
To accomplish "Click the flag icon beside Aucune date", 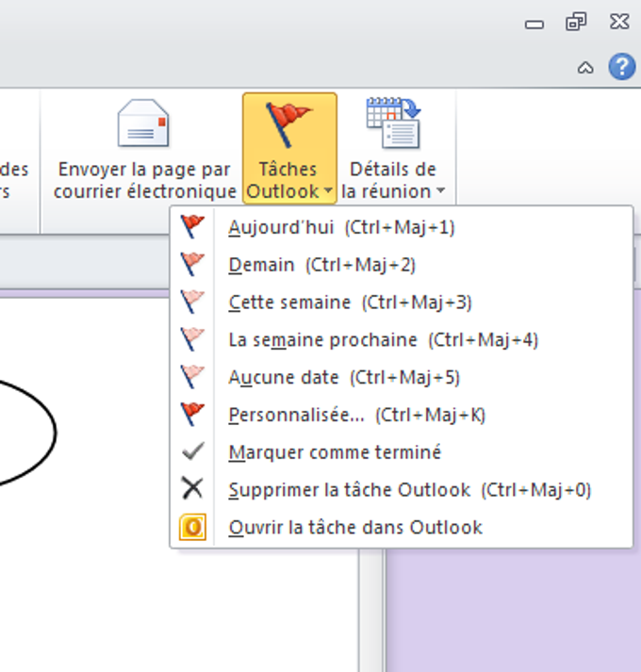I will point(192,377).
